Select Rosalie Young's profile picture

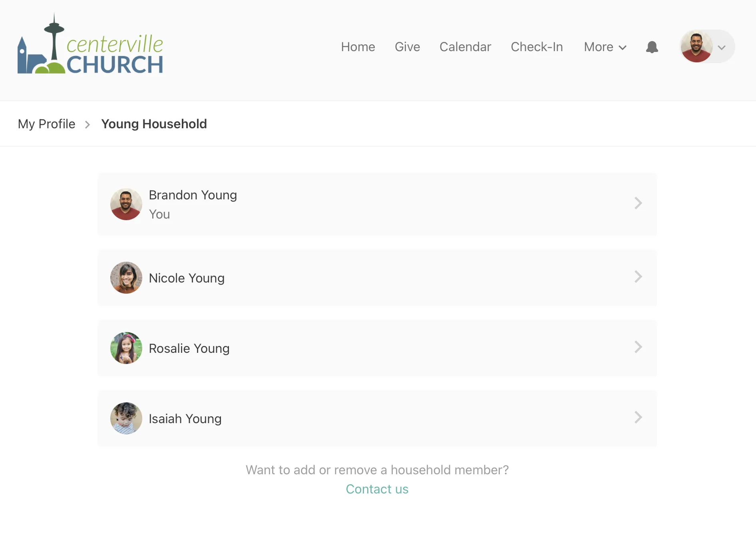click(126, 348)
